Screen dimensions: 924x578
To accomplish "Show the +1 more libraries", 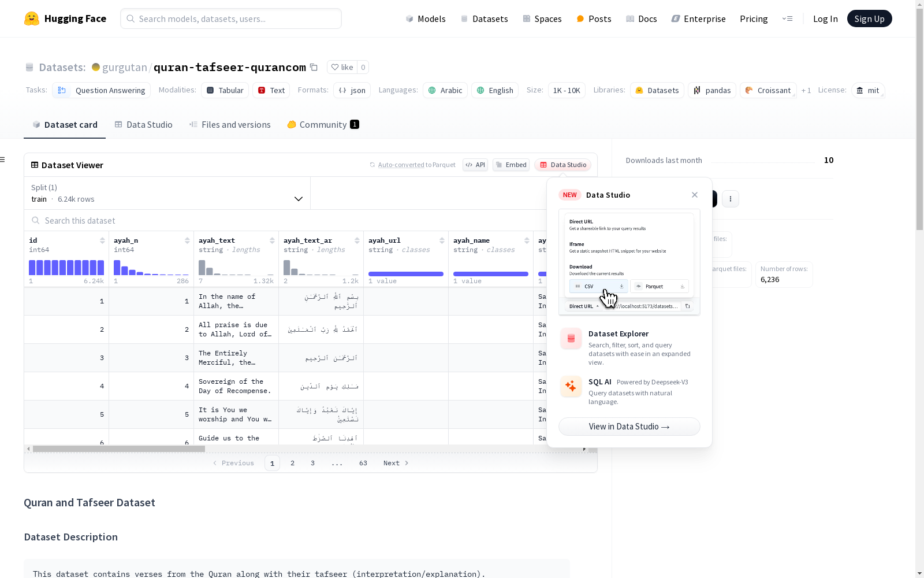I will tap(806, 91).
